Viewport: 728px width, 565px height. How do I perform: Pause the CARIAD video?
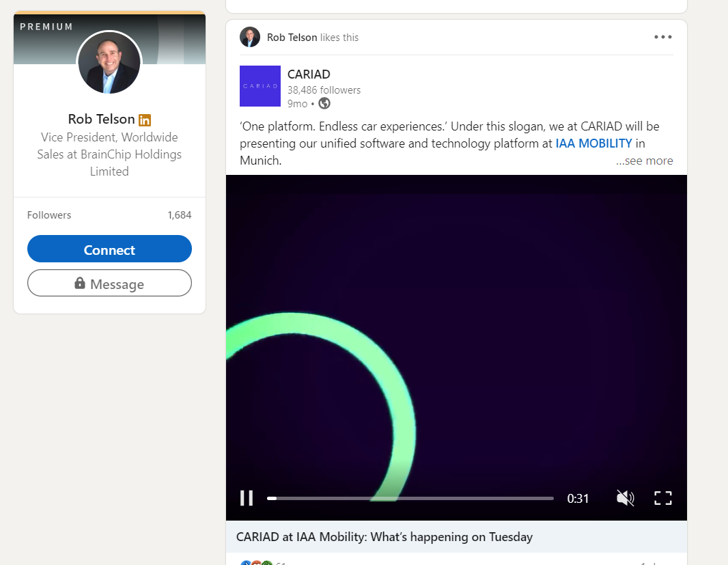(x=247, y=498)
